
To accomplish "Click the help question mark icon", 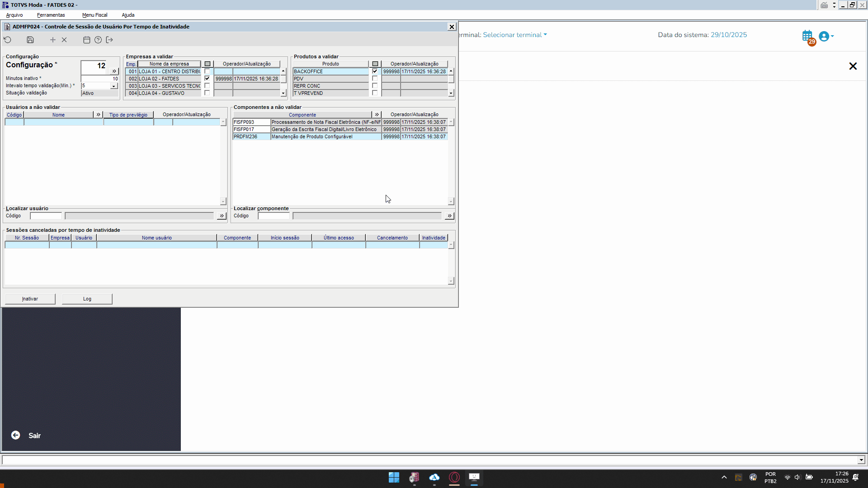I will pyautogui.click(x=98, y=40).
